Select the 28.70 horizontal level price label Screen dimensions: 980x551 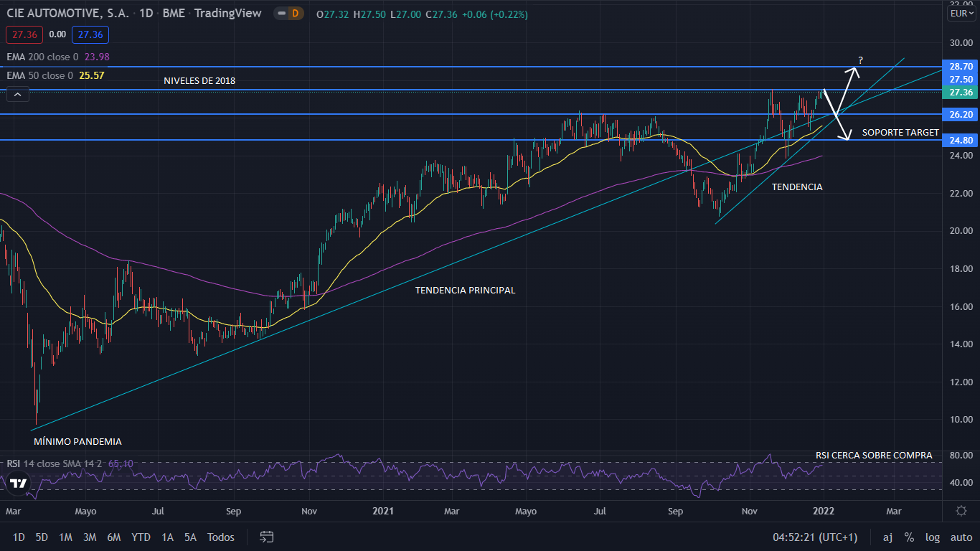(x=960, y=66)
